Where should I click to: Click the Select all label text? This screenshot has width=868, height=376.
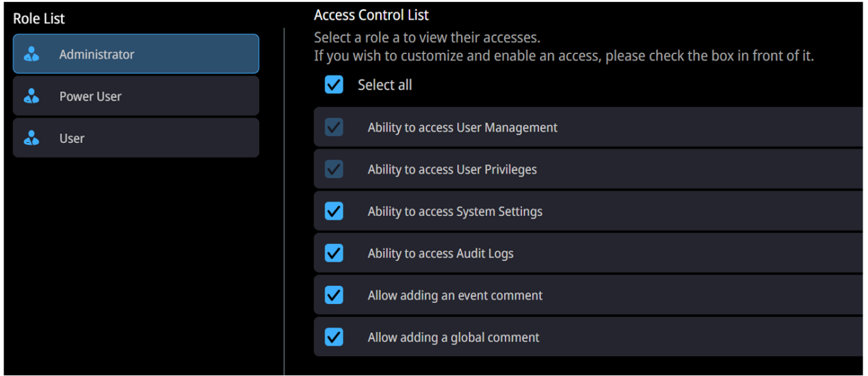pos(384,85)
